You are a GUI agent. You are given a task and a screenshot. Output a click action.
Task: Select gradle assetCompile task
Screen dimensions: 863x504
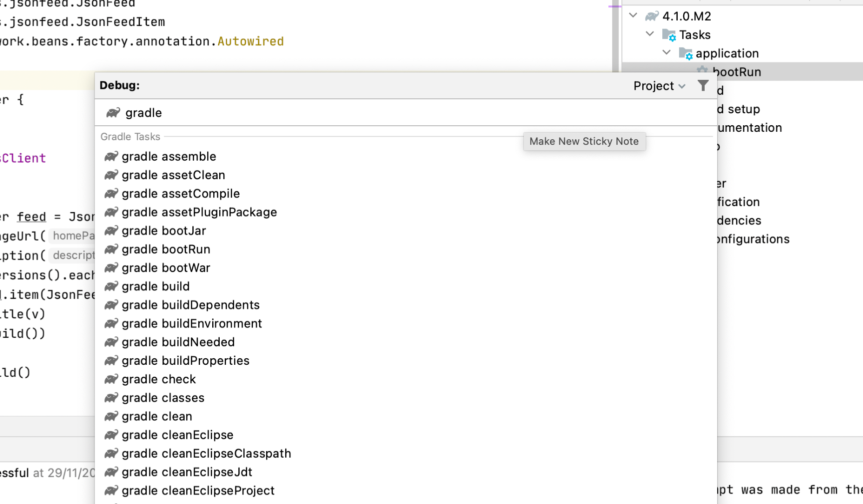pos(406,194)
